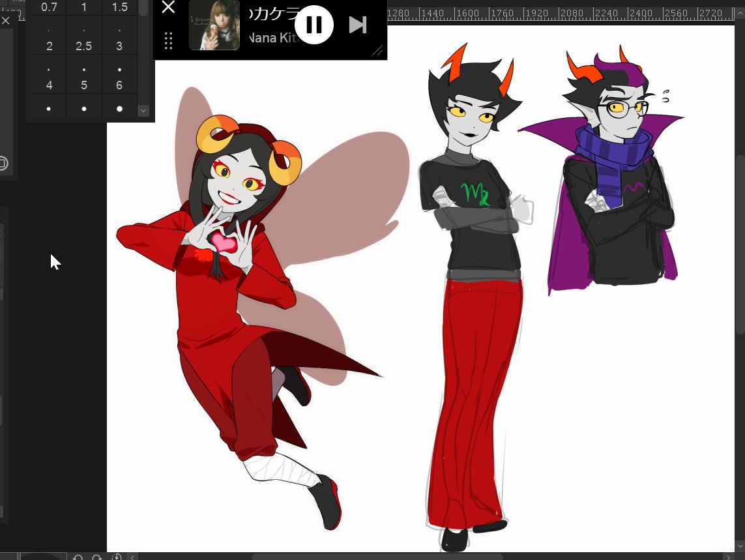Open the album art thumbnail in mini player

coord(214,25)
